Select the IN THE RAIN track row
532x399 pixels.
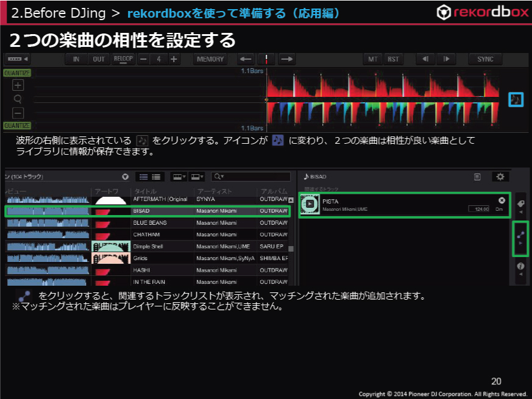pos(147,282)
